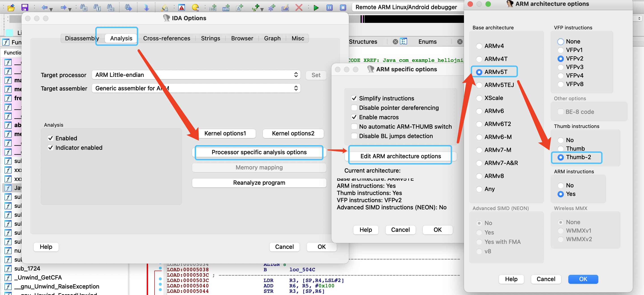
Task: Select the XScale radio button
Action: point(479,98)
